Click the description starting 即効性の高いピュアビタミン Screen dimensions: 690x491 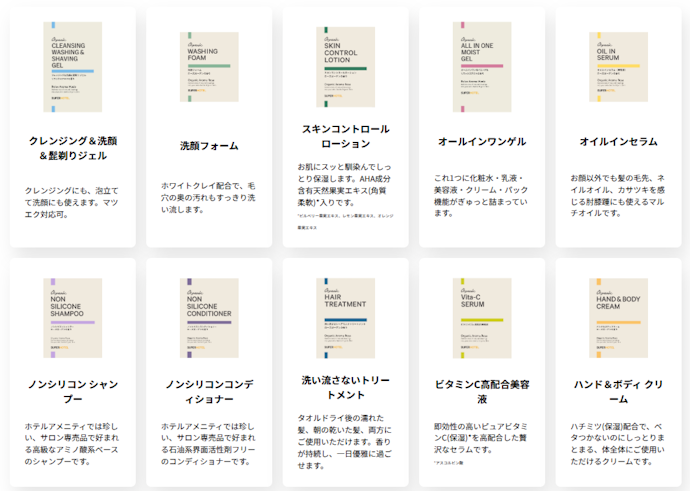[x=481, y=438]
